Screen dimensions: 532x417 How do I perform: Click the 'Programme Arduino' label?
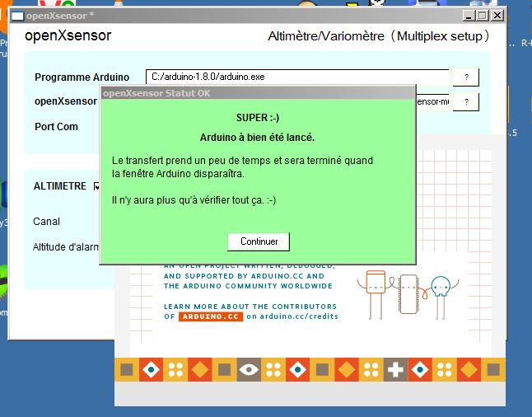(x=82, y=77)
